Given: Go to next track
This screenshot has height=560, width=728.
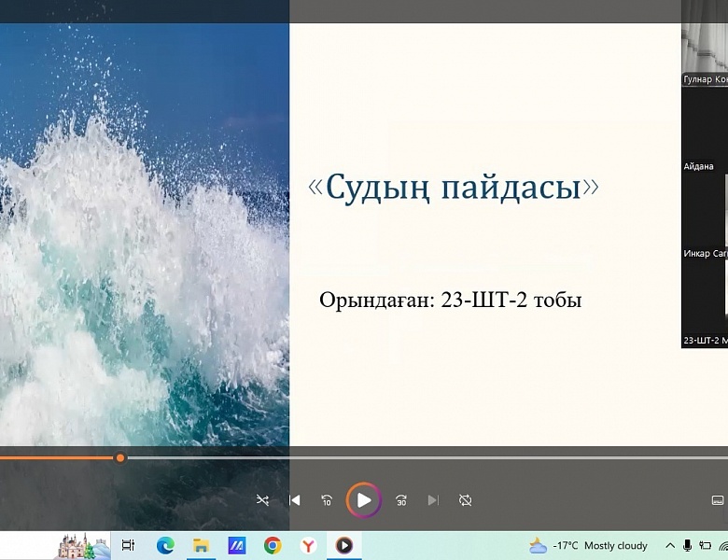Looking at the screenshot, I should coord(433,500).
